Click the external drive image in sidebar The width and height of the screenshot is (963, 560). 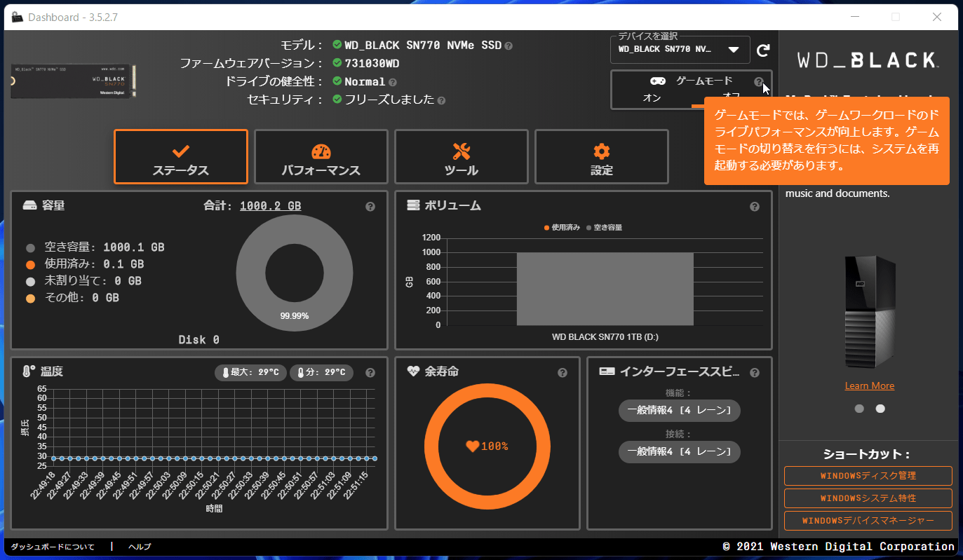pos(870,312)
